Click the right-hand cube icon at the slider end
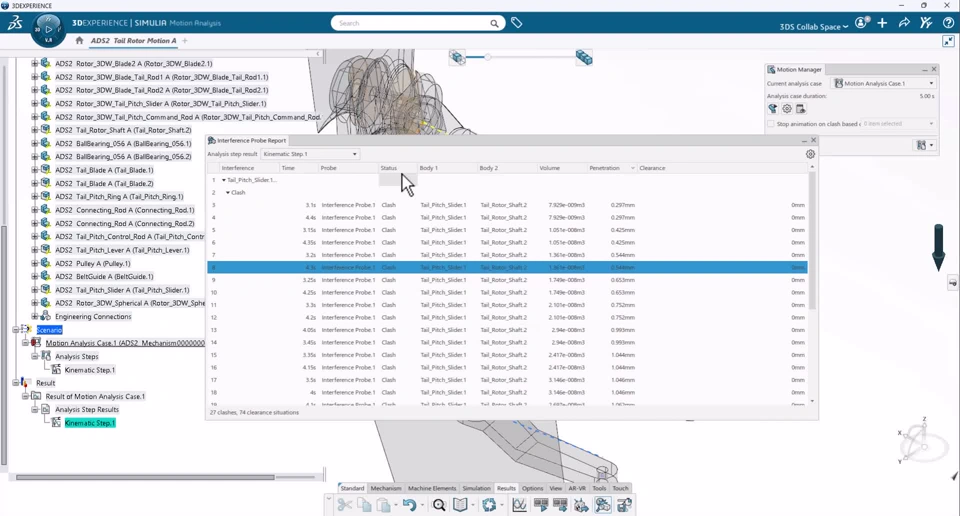Viewport: 960px width, 516px height. point(584,58)
